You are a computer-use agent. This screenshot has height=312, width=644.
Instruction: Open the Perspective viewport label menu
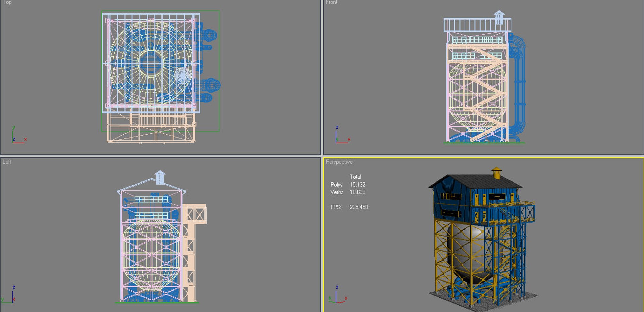coord(339,162)
